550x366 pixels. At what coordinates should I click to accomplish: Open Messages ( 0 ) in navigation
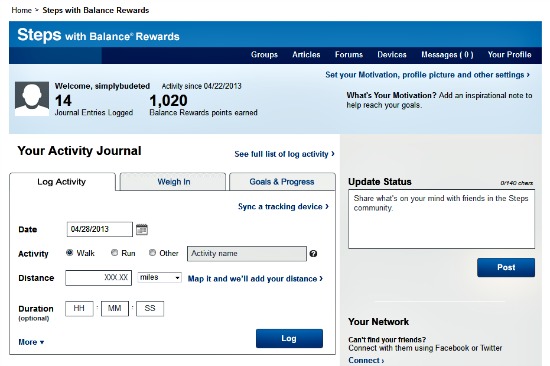(x=447, y=55)
